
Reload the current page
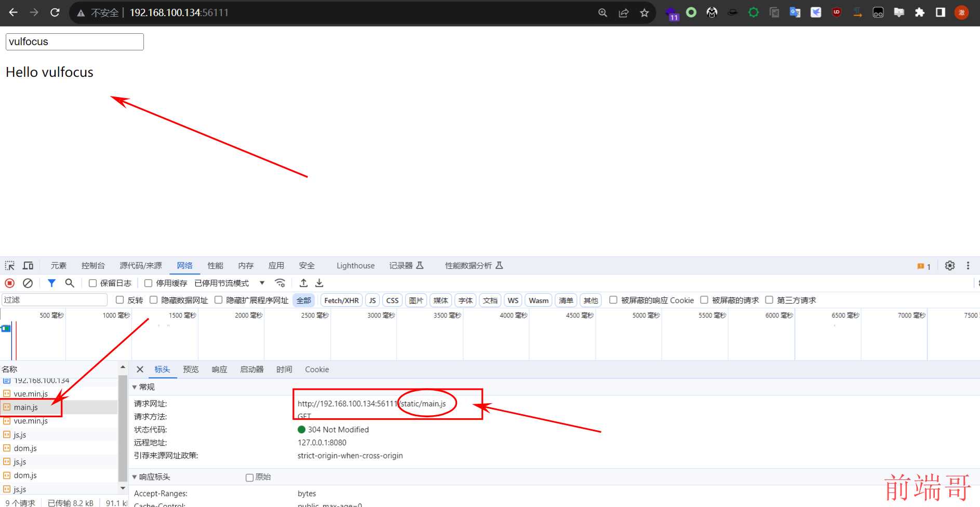(x=55, y=12)
